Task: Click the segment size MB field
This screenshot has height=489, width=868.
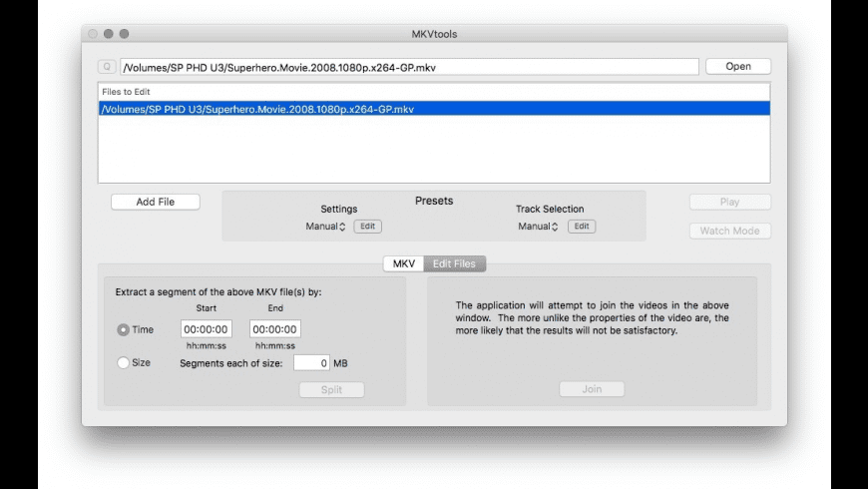Action: click(311, 362)
